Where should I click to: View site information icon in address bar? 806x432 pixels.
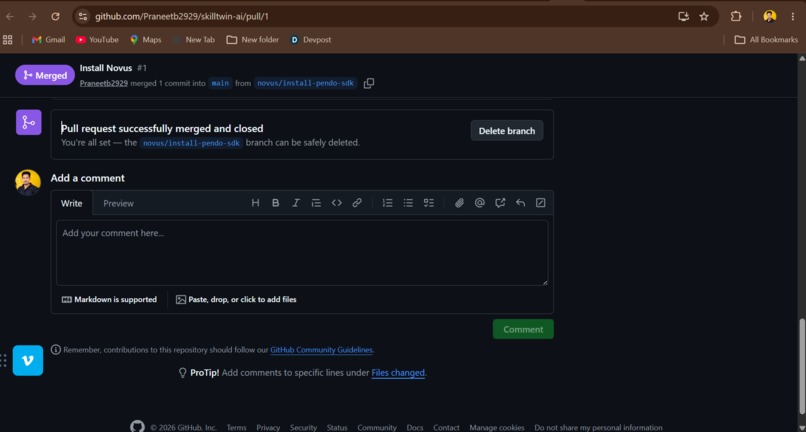[x=82, y=16]
